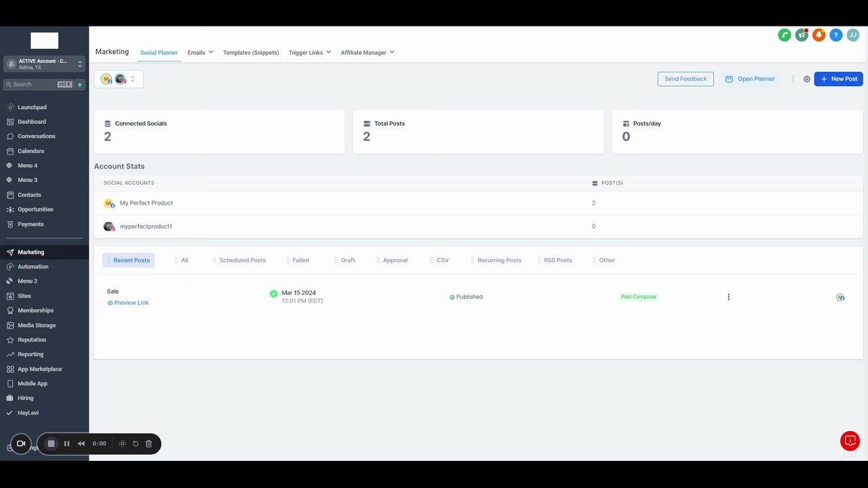Image resolution: width=868 pixels, height=488 pixels.
Task: Click the Send Feedback button
Action: [x=686, y=79]
